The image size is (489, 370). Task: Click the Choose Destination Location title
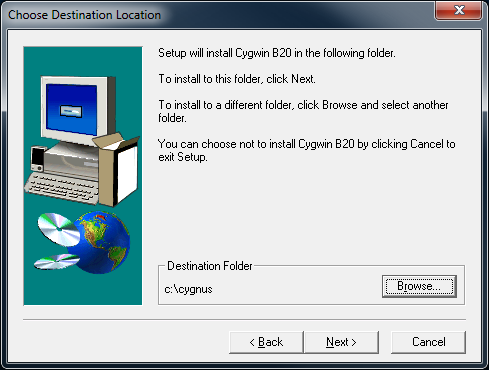point(84,15)
